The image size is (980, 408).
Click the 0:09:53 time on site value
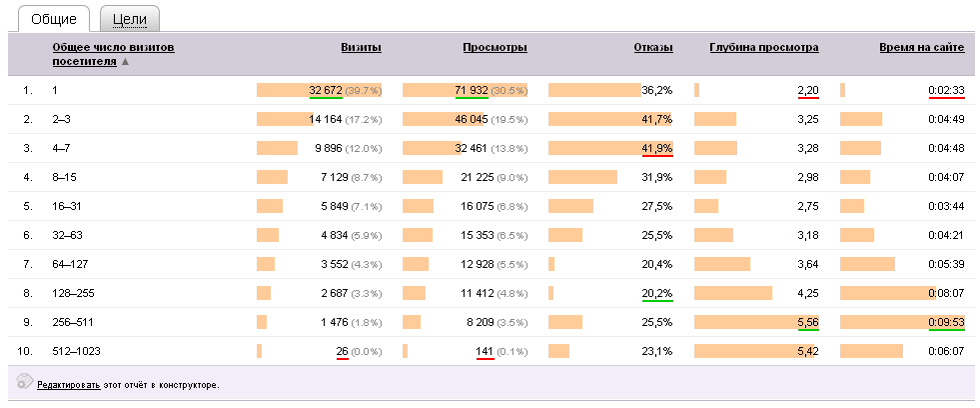click(x=945, y=322)
